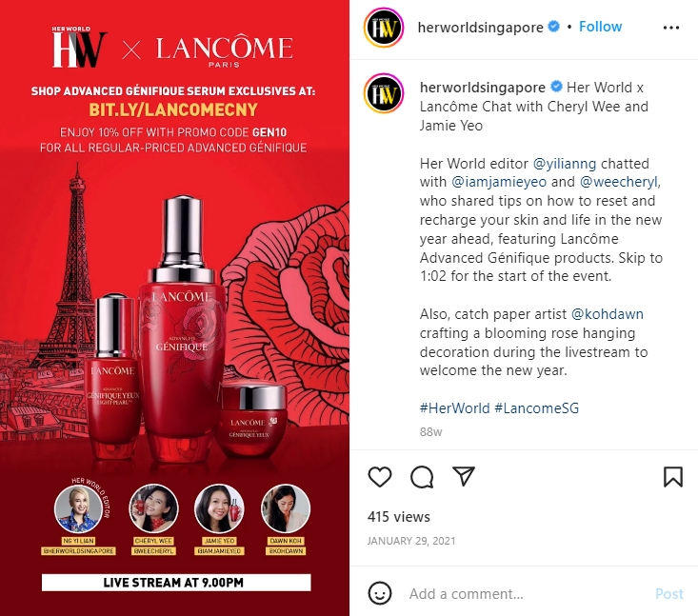Open the emoji picker smiley icon
Screen dimensions: 698x616
[380, 593]
